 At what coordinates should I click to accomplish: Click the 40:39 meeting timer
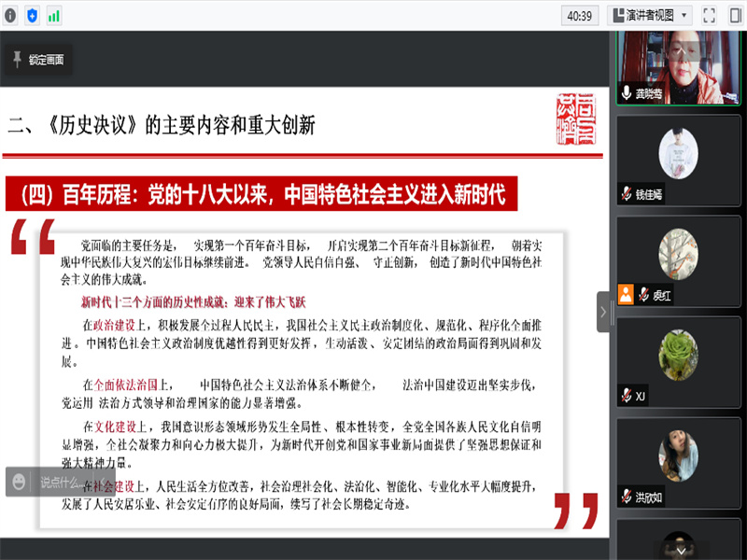[x=579, y=15]
